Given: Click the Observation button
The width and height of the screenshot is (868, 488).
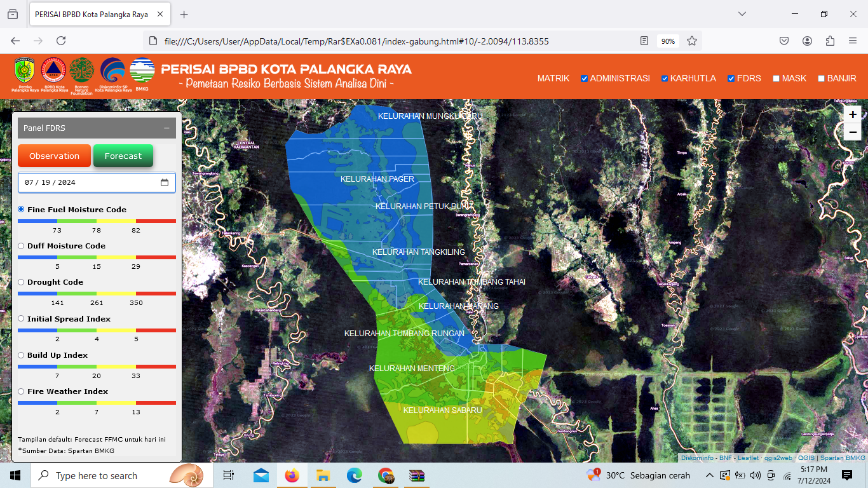Looking at the screenshot, I should tap(54, 156).
